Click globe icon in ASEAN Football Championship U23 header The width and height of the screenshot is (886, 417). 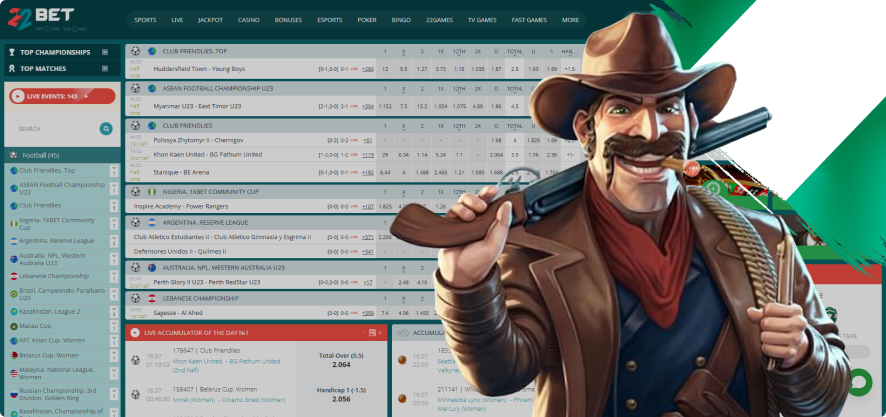(152, 88)
